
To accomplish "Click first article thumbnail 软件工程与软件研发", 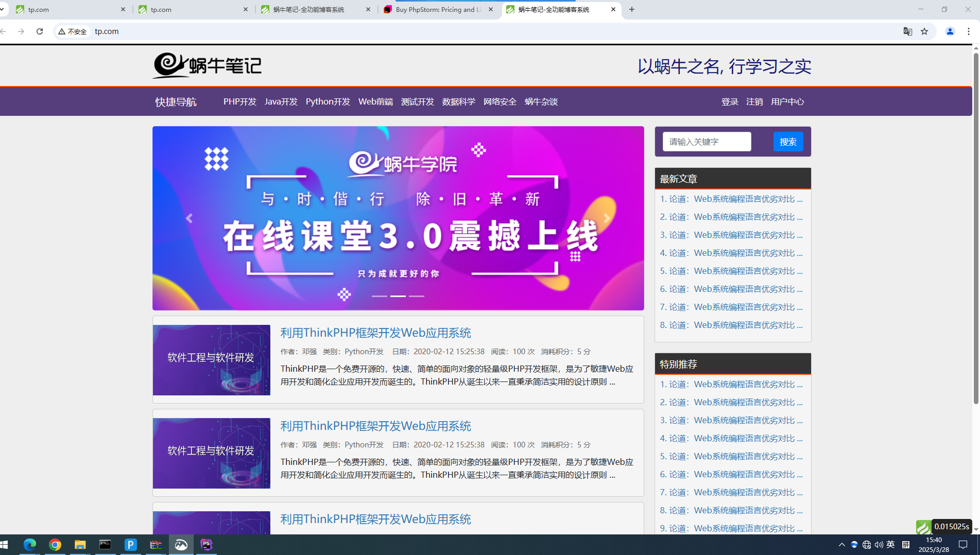I will pos(211,360).
